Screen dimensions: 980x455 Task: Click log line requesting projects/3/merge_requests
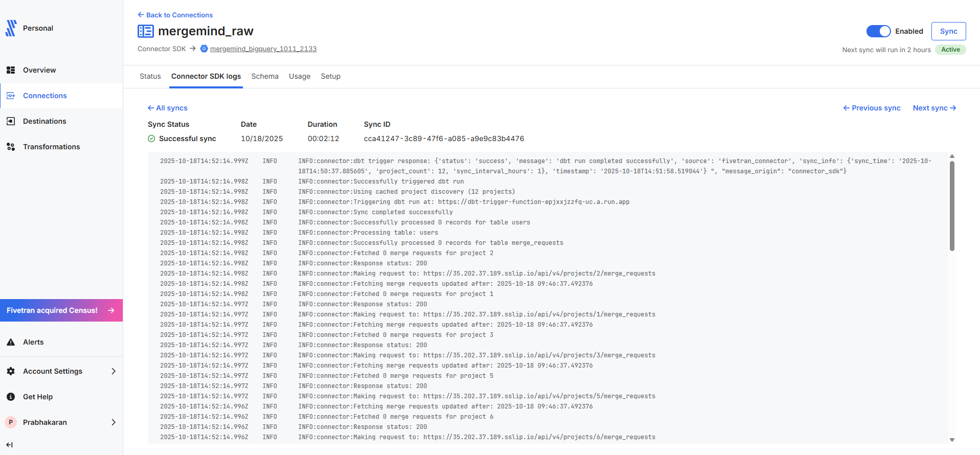pyautogui.click(x=477, y=355)
